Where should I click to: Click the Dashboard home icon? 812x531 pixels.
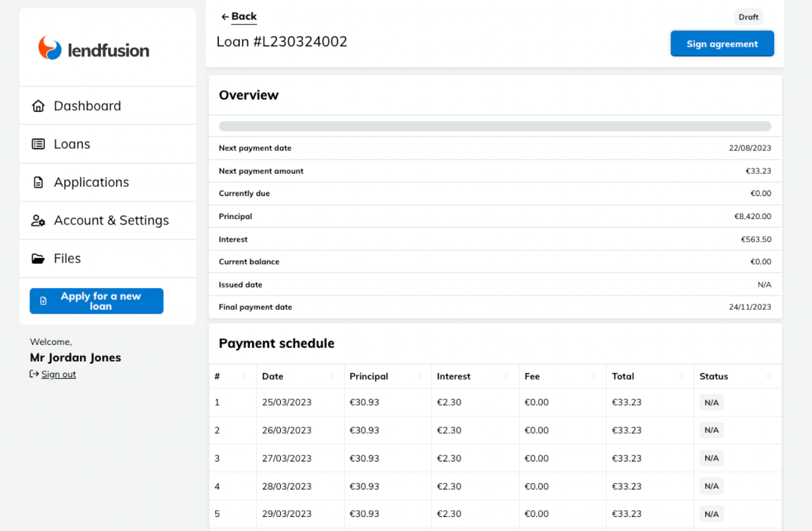[38, 106]
